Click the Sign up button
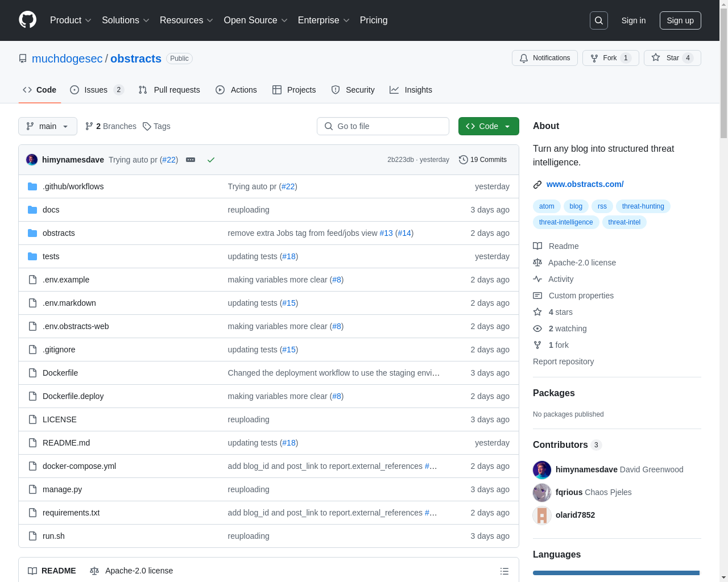The height and width of the screenshot is (582, 728). 680,20
